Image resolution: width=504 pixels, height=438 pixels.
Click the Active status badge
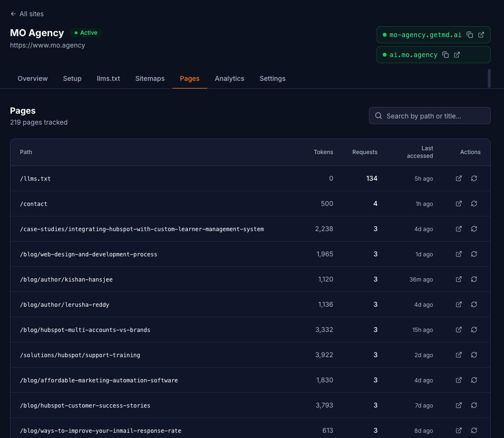(x=86, y=32)
